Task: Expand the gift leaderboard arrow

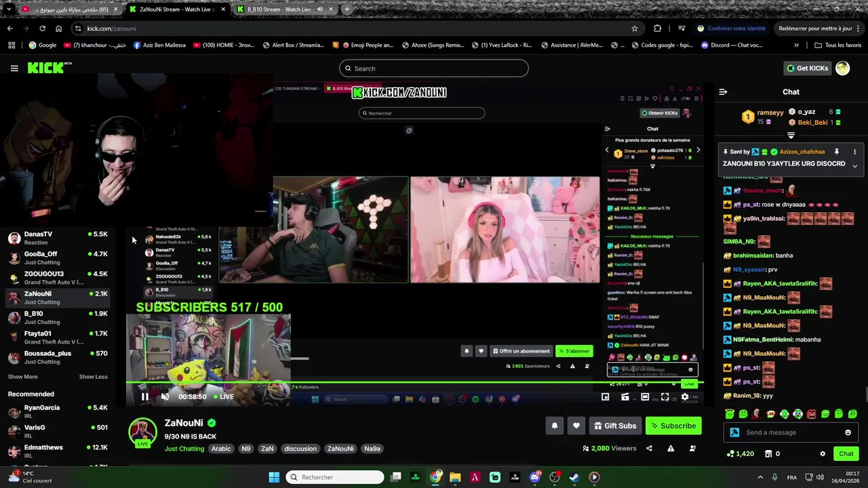Action: 791,136
